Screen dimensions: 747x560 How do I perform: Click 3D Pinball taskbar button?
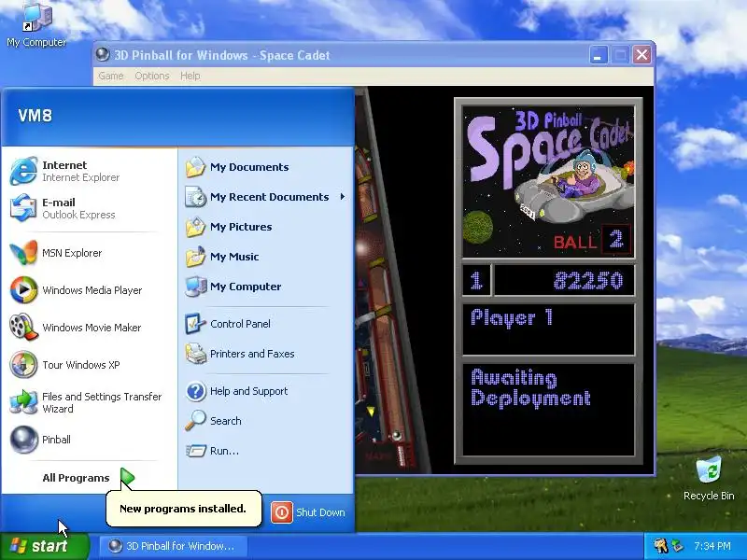[174, 546]
